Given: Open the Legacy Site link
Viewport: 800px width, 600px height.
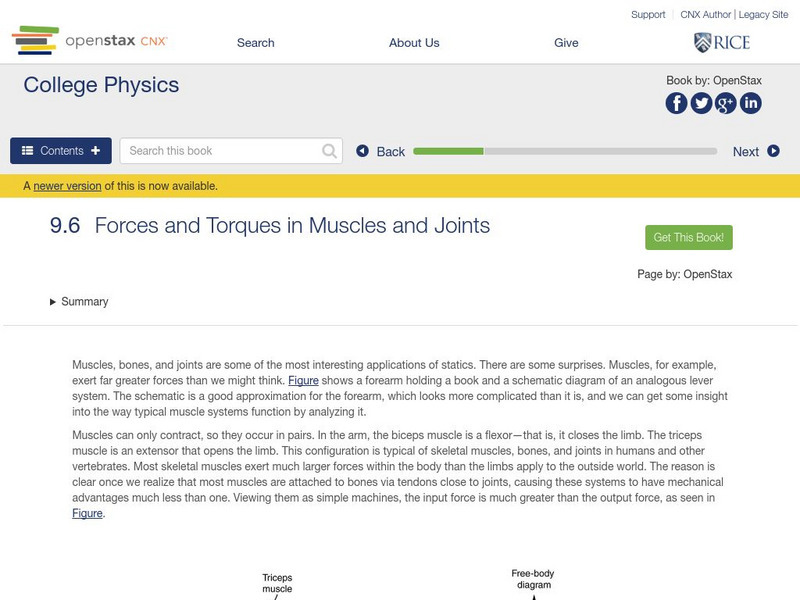Looking at the screenshot, I should click(x=763, y=15).
